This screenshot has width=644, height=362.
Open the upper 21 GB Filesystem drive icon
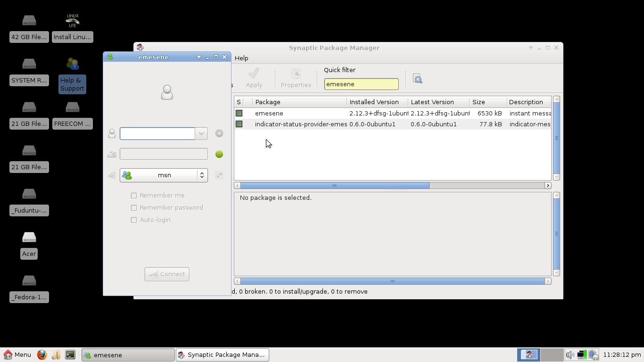click(29, 115)
